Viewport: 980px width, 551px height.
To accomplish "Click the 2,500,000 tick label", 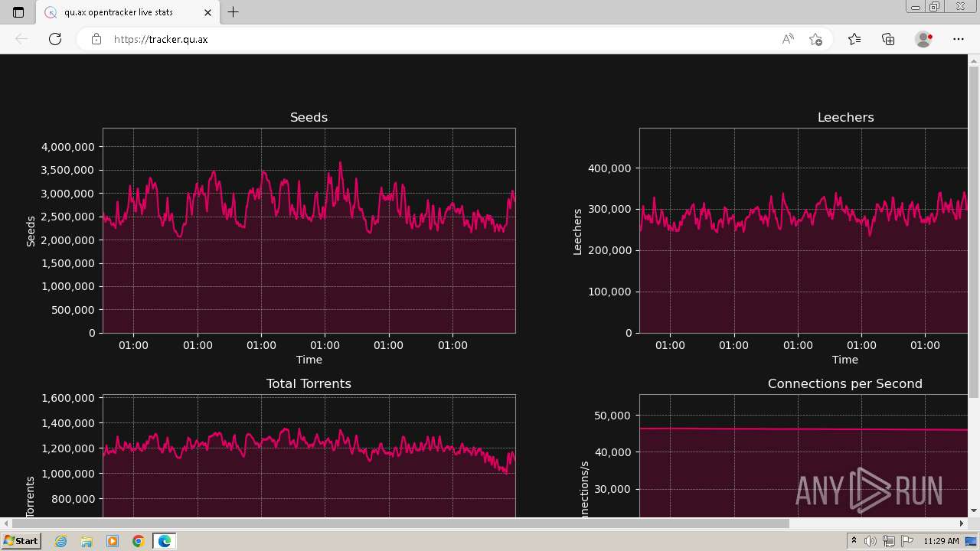I will [68, 217].
